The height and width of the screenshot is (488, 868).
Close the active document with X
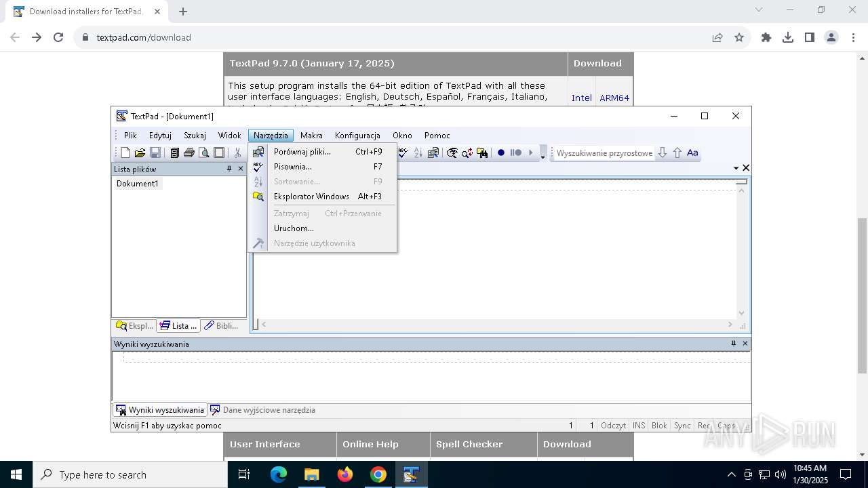746,167
